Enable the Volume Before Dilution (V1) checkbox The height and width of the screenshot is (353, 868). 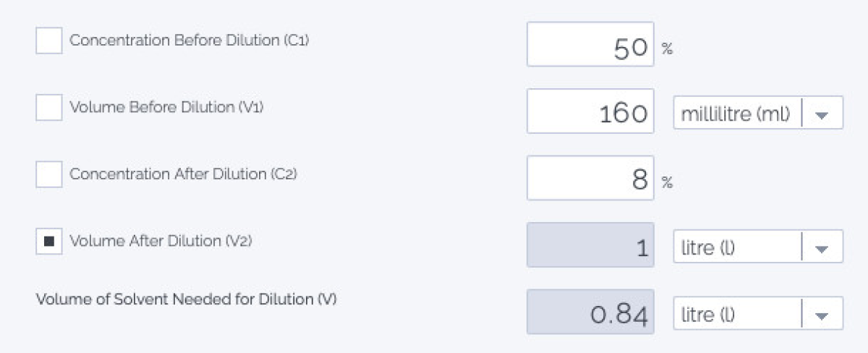point(48,107)
